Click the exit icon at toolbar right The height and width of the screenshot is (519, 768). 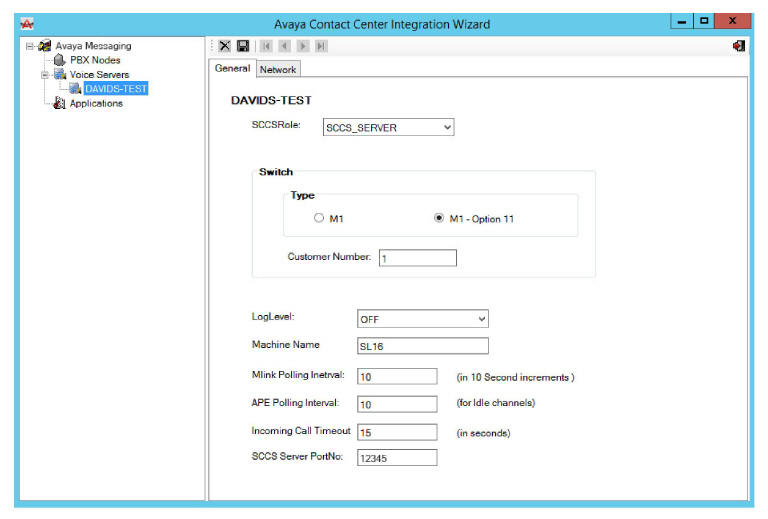(x=739, y=46)
